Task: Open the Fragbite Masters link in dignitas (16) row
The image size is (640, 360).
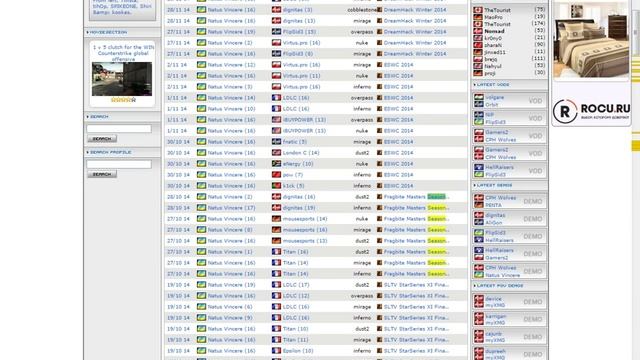Action: tap(416, 197)
